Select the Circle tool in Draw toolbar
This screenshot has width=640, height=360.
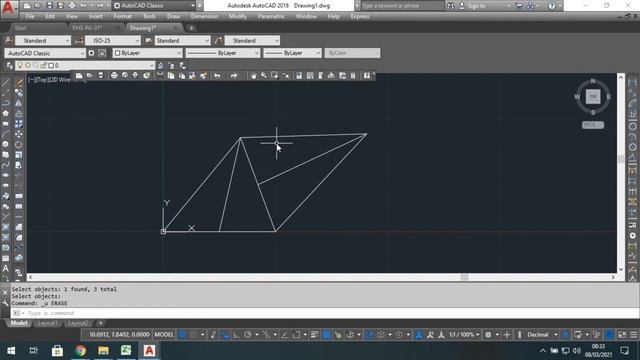click(5, 144)
